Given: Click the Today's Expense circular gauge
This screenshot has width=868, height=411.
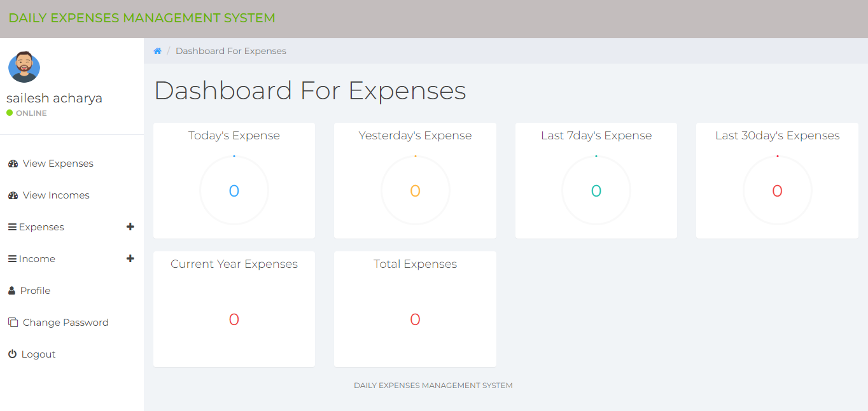Looking at the screenshot, I should pos(234,191).
